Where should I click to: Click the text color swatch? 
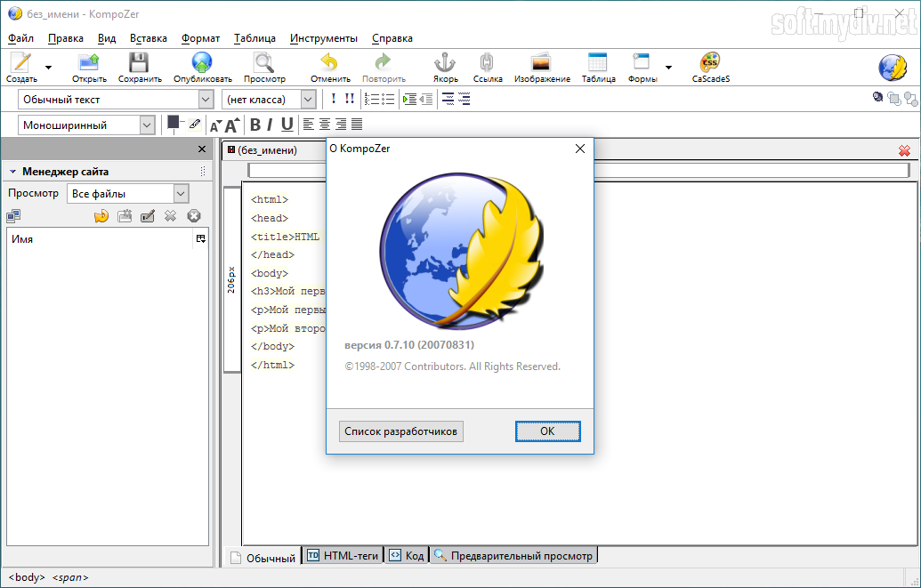(174, 122)
